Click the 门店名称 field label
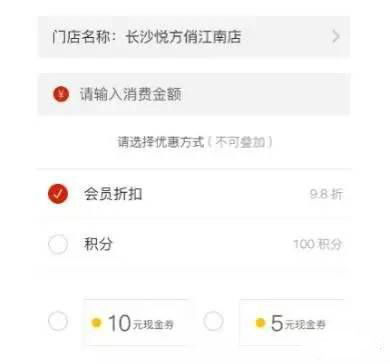The height and width of the screenshot is (364, 390). click(x=81, y=37)
